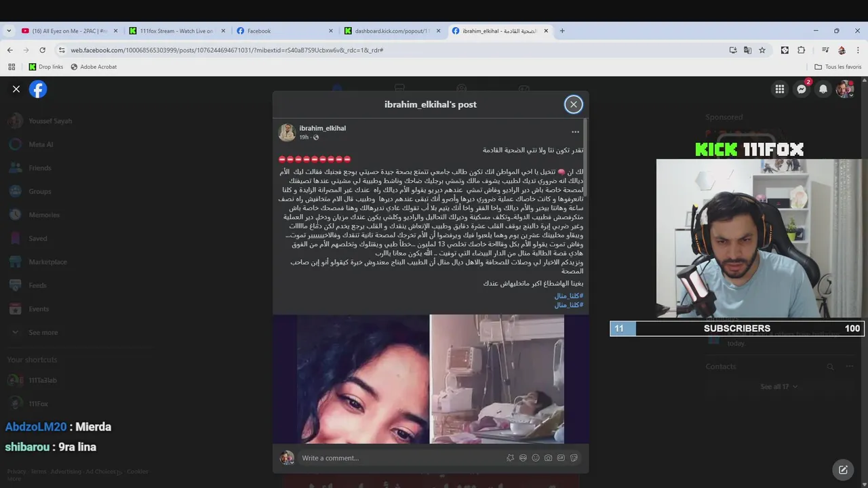This screenshot has width=868, height=488.
Task: Open the Chrome apps grid on the bookmarks bar
Action: click(x=12, y=66)
